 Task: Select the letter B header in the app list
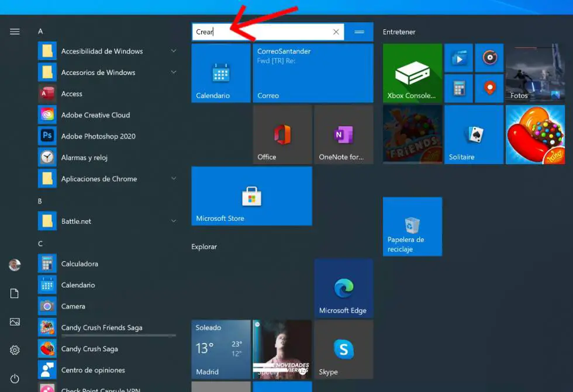pyautogui.click(x=40, y=201)
